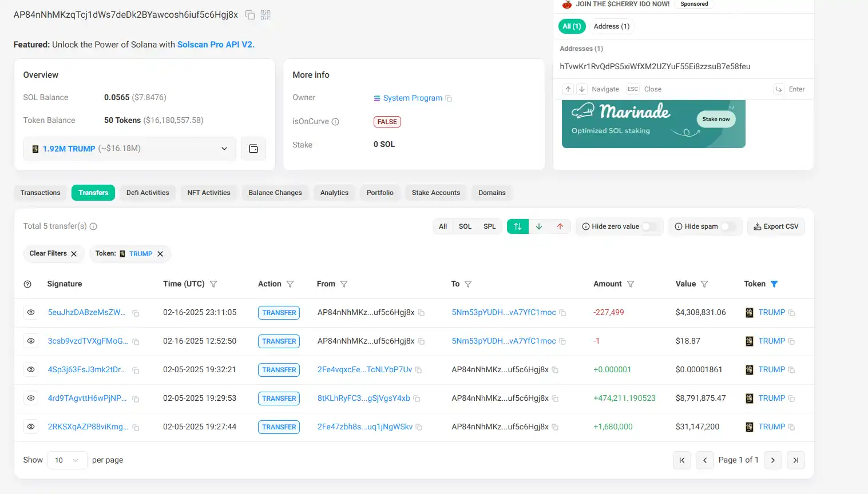
Task: Copy the wallet address at top
Action: (250, 15)
